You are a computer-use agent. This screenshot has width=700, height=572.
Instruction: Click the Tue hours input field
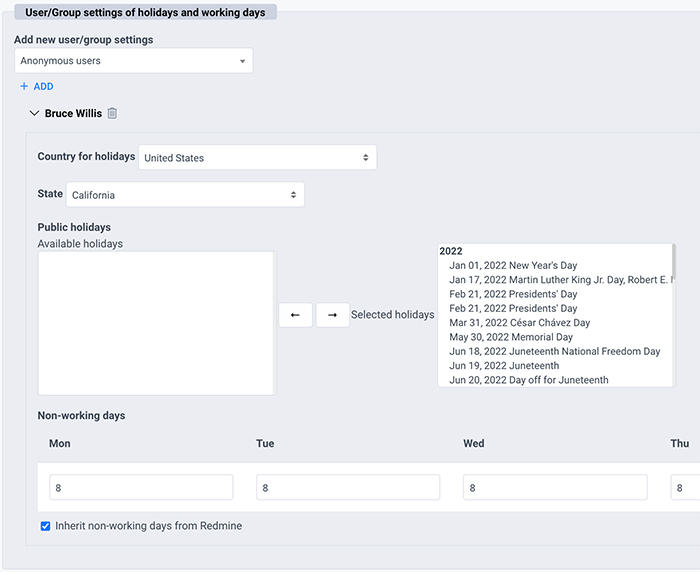pyautogui.click(x=348, y=487)
